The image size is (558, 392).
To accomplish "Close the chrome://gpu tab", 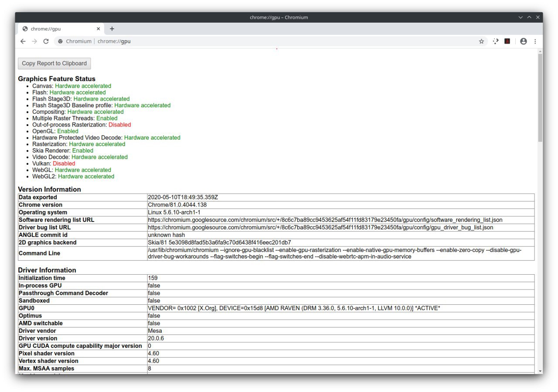I will [99, 29].
